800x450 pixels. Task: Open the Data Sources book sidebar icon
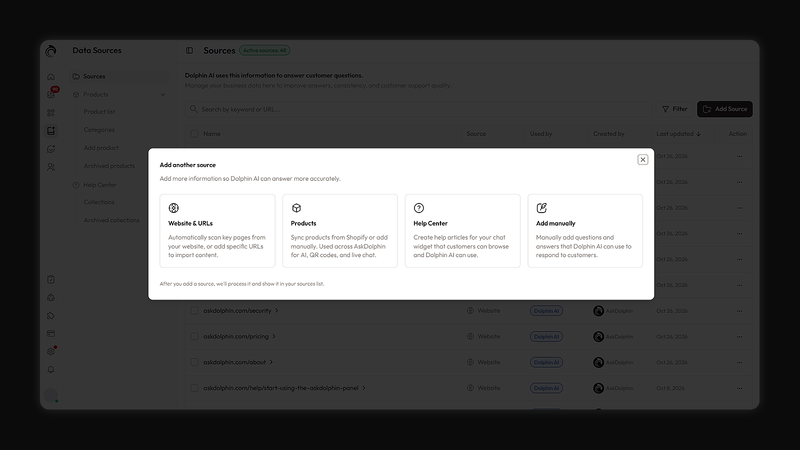[x=51, y=131]
